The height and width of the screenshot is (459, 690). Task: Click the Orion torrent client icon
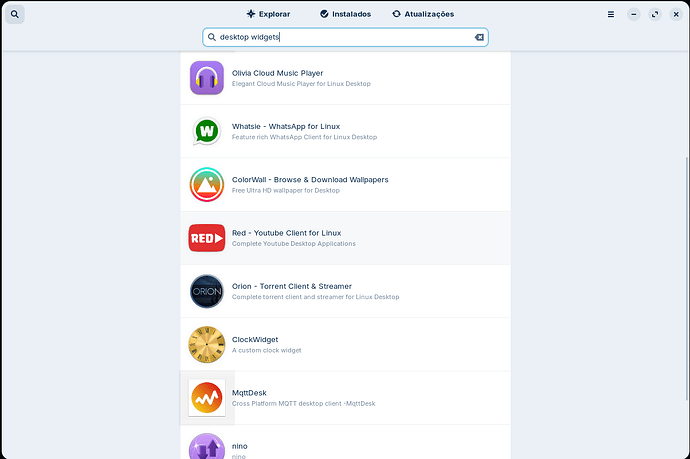(x=207, y=291)
